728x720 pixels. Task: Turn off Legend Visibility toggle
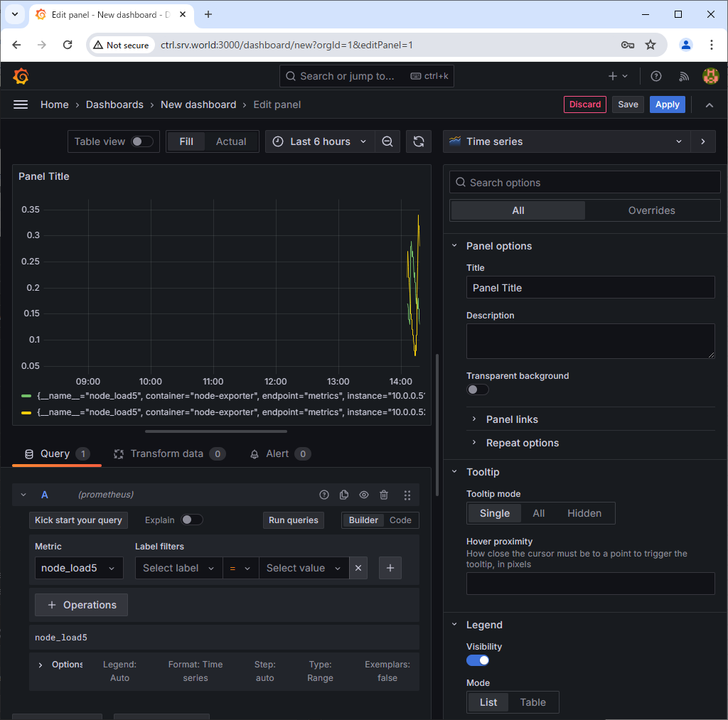pos(478,660)
